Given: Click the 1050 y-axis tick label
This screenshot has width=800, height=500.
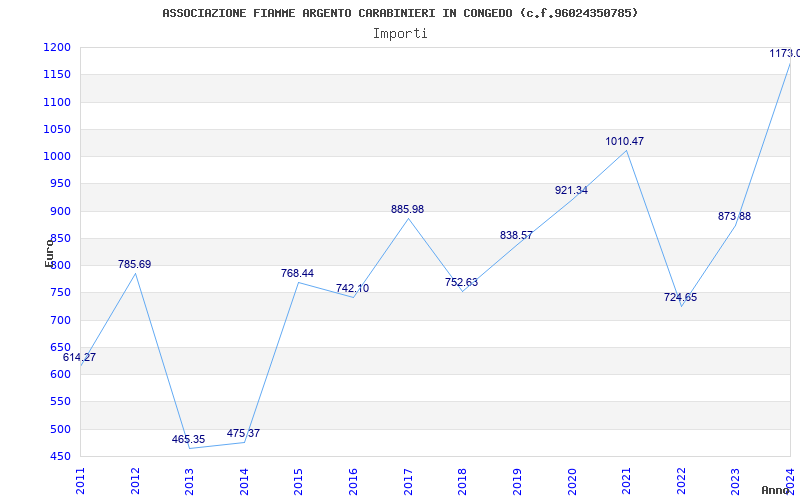Looking at the screenshot, I should point(57,129).
